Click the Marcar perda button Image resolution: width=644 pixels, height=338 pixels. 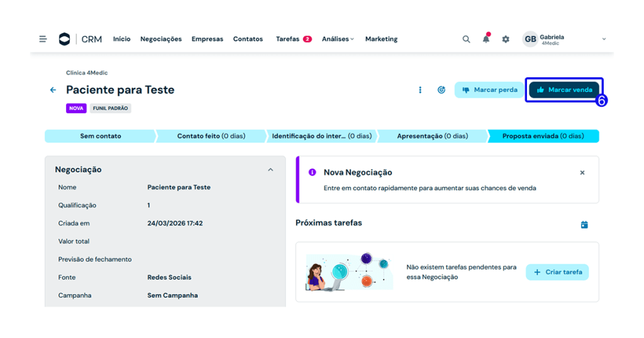(x=489, y=90)
